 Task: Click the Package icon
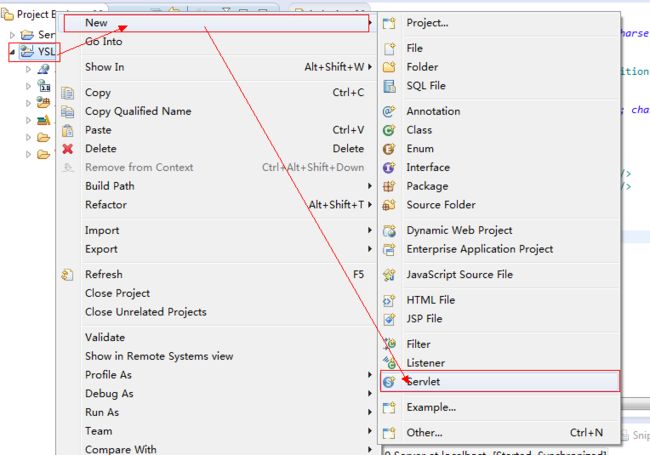coord(389,186)
